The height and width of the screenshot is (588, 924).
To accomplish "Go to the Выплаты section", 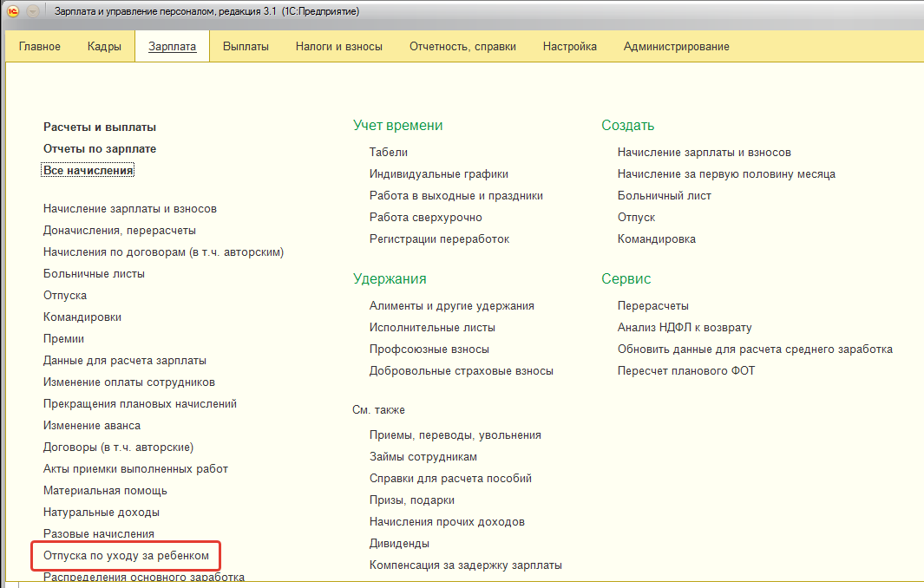I will click(x=246, y=47).
